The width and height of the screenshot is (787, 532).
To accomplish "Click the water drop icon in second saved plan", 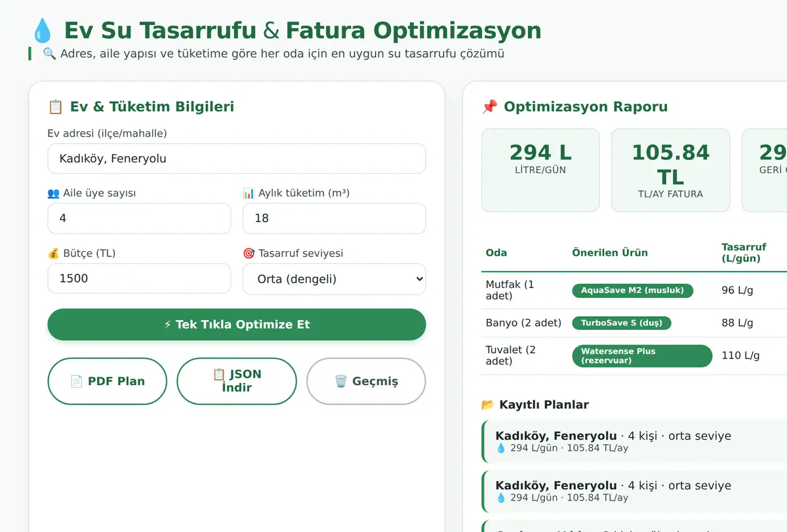I will [501, 498].
